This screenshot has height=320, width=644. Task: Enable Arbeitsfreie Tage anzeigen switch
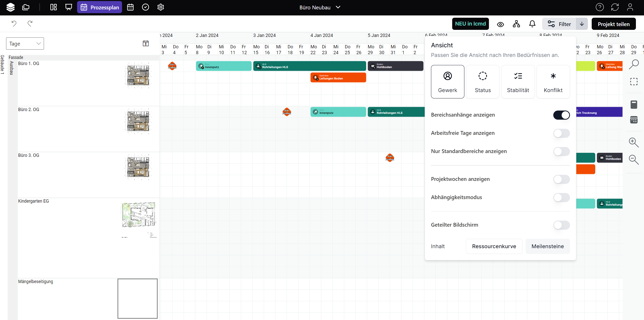561,133
